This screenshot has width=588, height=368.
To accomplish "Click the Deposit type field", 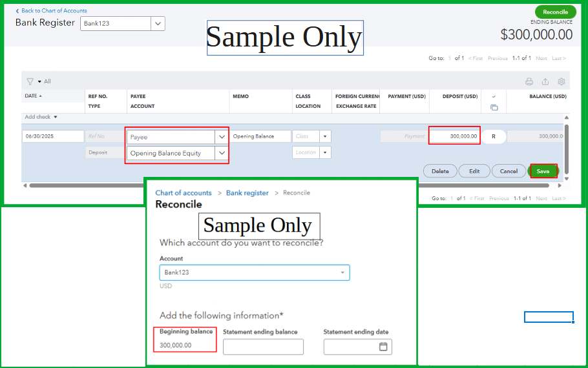I will [x=105, y=152].
